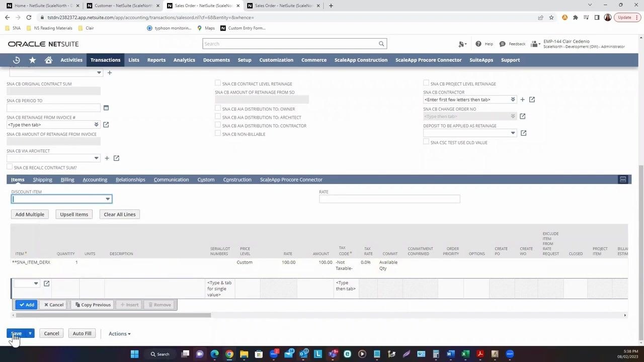Click the search magnifier icon

click(381, 44)
